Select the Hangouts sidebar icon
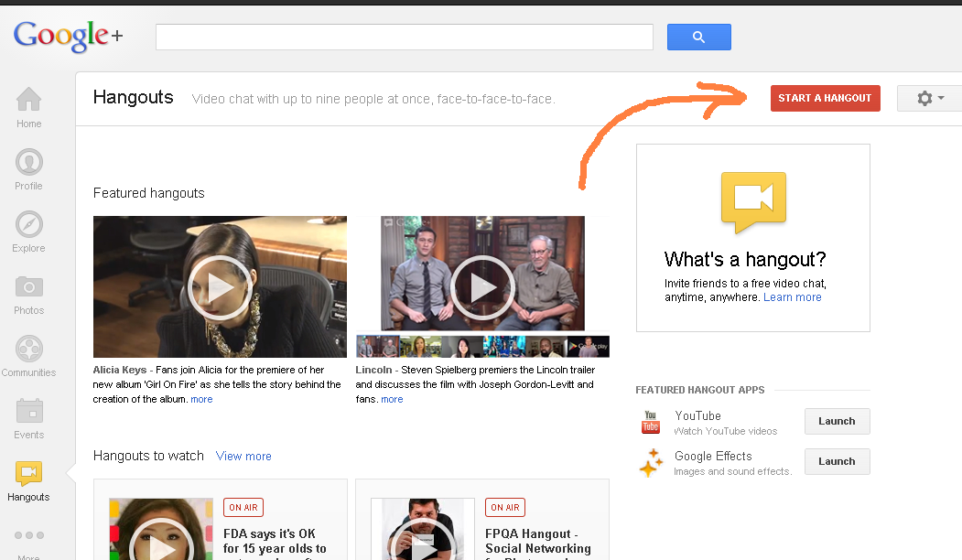The image size is (962, 560). [x=29, y=473]
